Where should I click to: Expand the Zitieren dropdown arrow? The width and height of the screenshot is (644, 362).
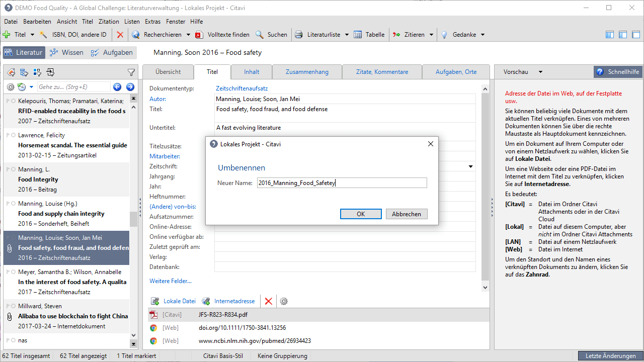point(431,35)
